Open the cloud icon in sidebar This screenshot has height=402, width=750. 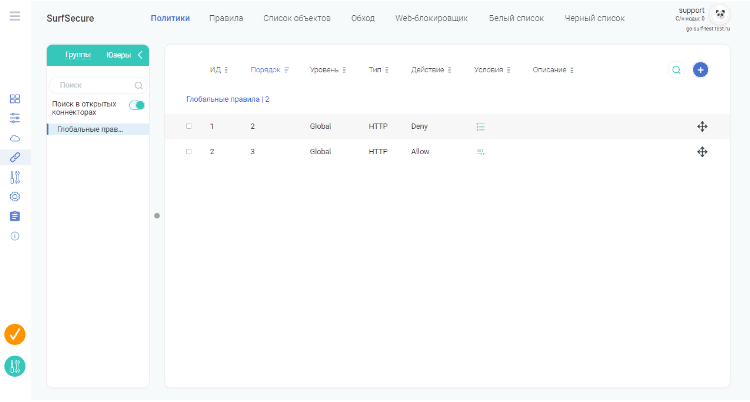click(15, 138)
